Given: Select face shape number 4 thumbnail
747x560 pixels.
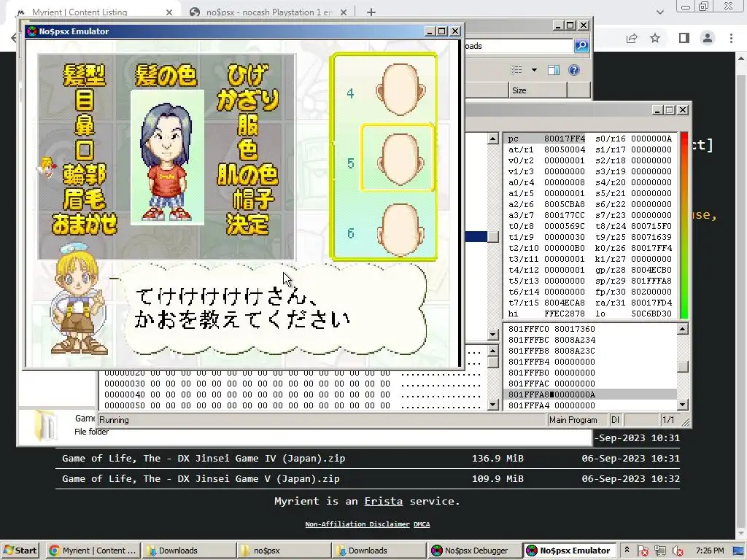Looking at the screenshot, I should pos(400,90).
